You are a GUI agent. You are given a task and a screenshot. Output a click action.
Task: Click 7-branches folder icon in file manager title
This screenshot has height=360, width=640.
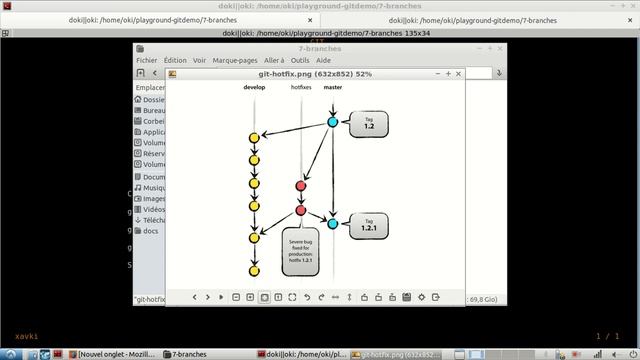[x=140, y=49]
